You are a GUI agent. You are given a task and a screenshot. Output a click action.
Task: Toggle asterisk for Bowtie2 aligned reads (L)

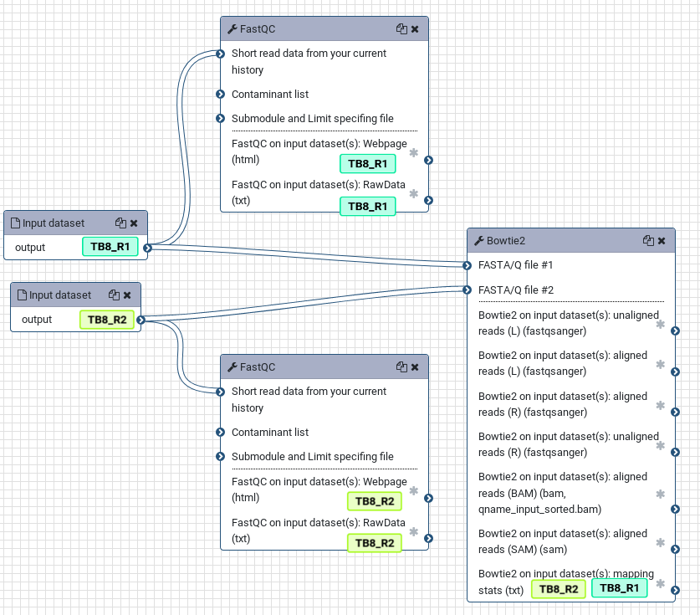(x=661, y=365)
